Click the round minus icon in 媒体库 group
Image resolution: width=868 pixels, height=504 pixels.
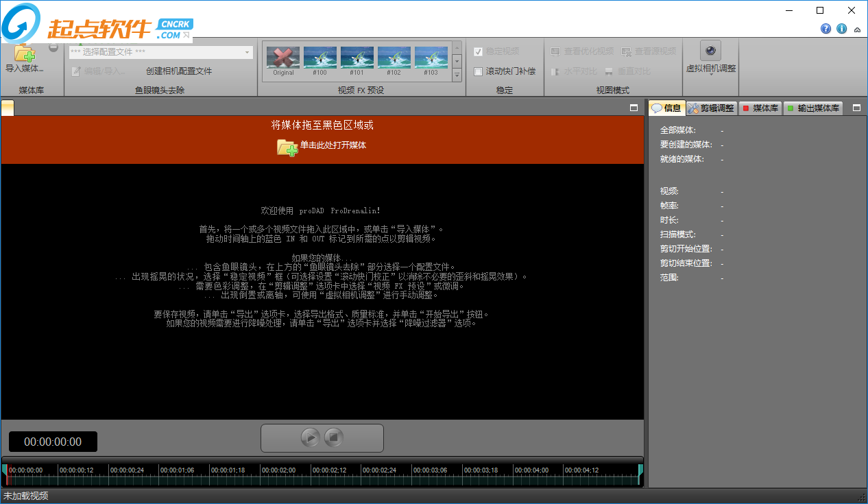53,48
